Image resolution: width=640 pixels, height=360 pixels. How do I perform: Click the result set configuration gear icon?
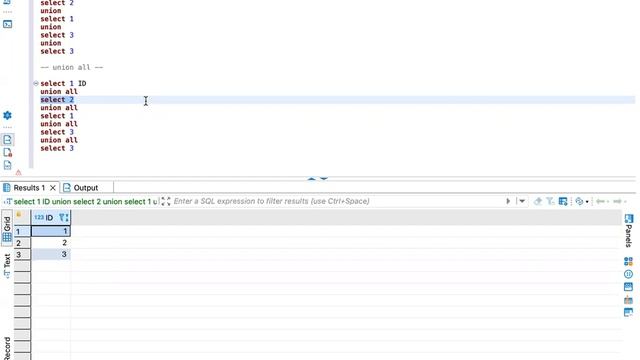[x=579, y=201]
